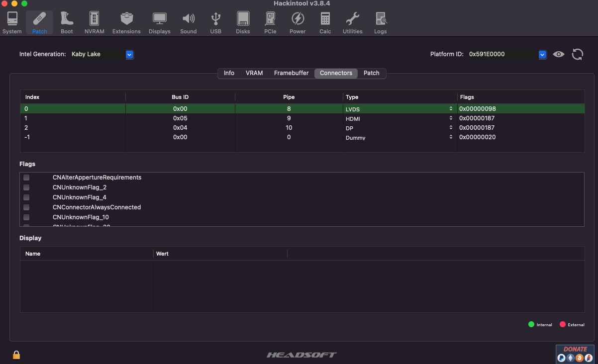Image resolution: width=598 pixels, height=364 pixels.
Task: Go to the Power toolbar section
Action: coord(298,23)
